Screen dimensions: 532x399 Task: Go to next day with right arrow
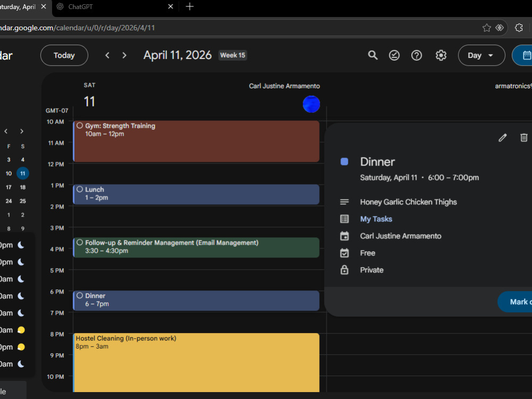point(124,55)
